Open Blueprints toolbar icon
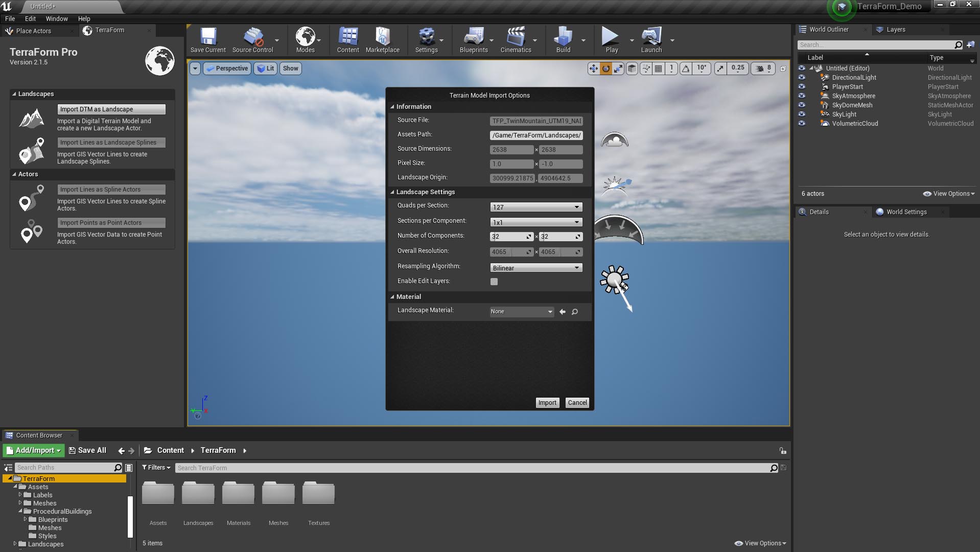The image size is (980, 552). coord(474,40)
